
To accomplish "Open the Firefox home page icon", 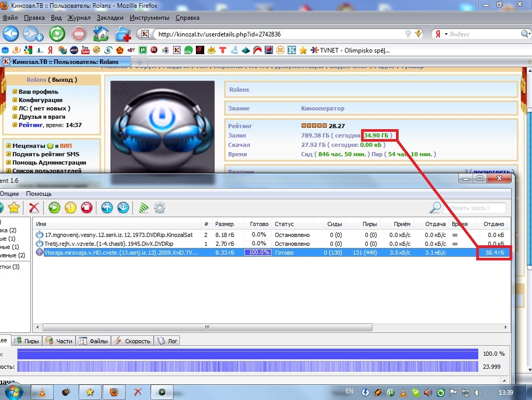I will 101,34.
